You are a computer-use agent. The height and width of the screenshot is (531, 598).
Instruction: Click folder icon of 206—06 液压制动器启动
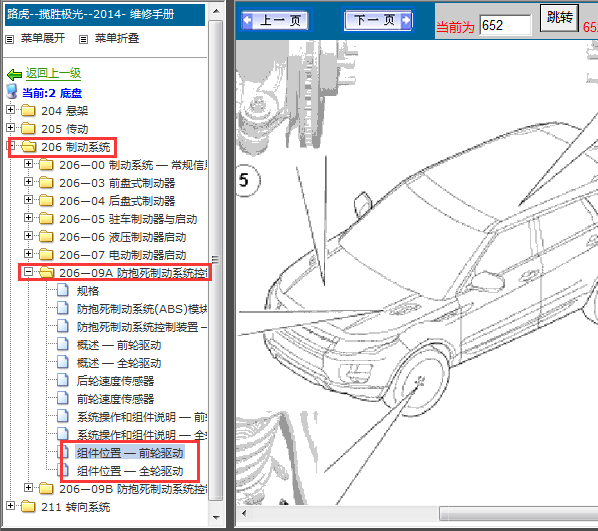[46, 237]
